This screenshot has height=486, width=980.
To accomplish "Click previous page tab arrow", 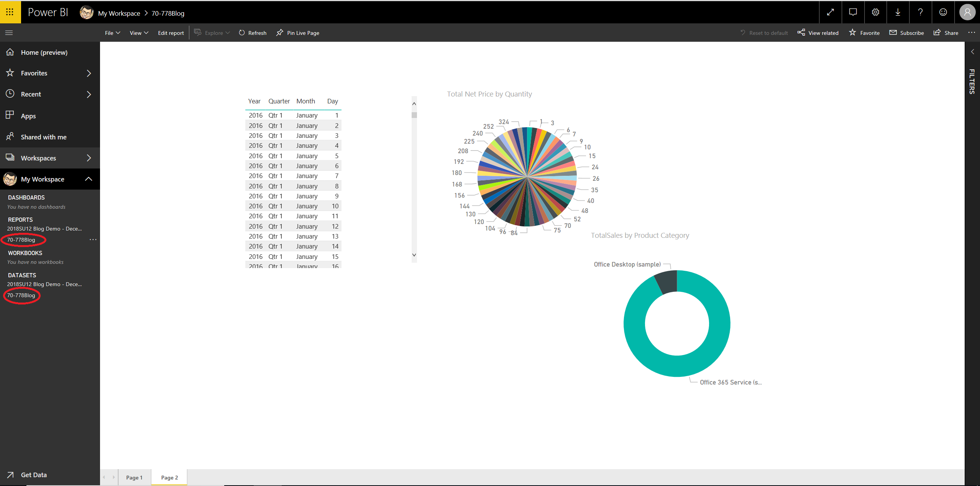I will pos(104,477).
